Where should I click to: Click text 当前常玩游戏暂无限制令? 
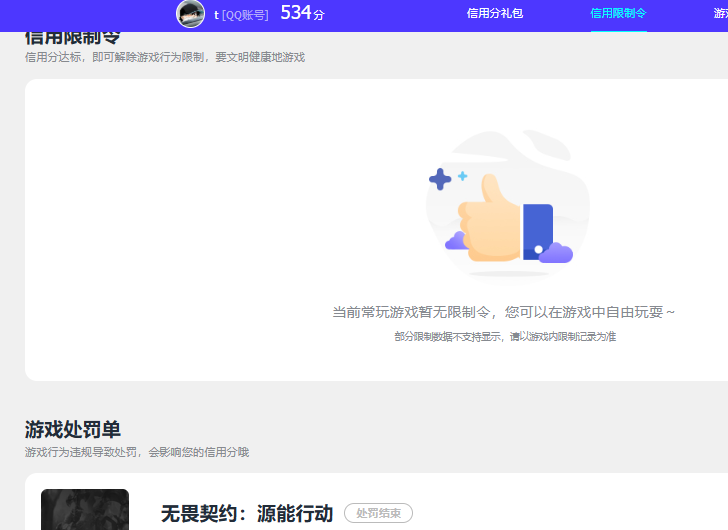[x=411, y=312]
